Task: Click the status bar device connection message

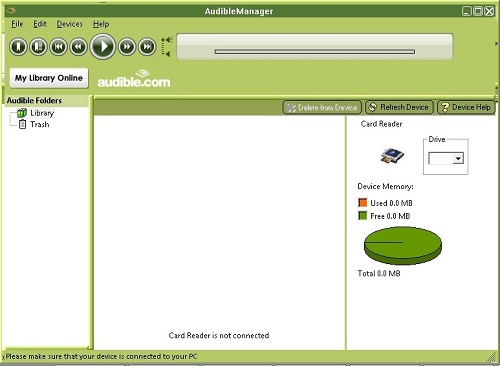Action: (101, 356)
